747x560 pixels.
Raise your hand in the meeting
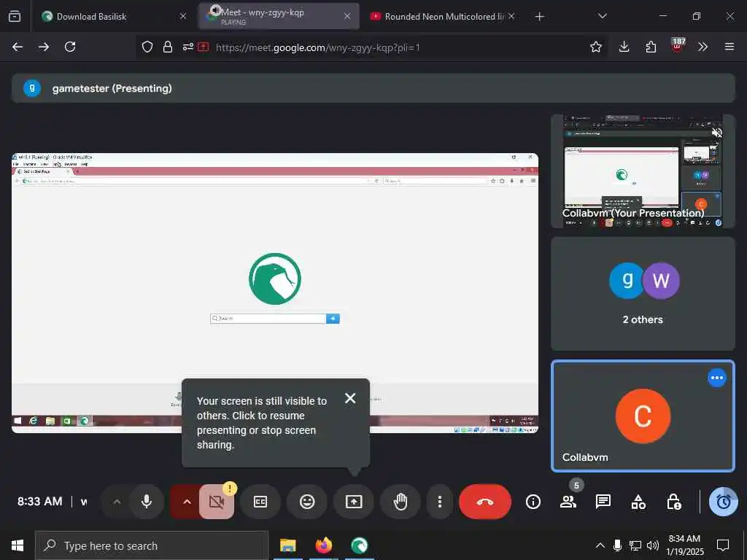[x=400, y=502]
